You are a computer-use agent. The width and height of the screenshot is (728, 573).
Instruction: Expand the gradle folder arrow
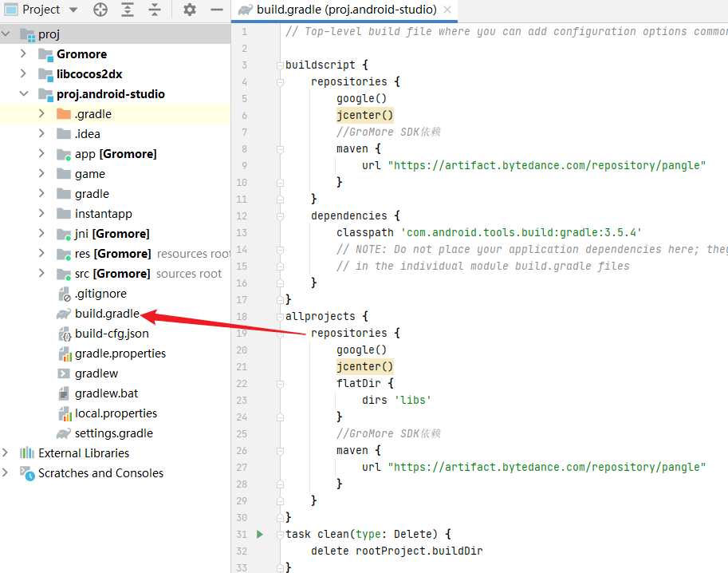[x=41, y=194]
